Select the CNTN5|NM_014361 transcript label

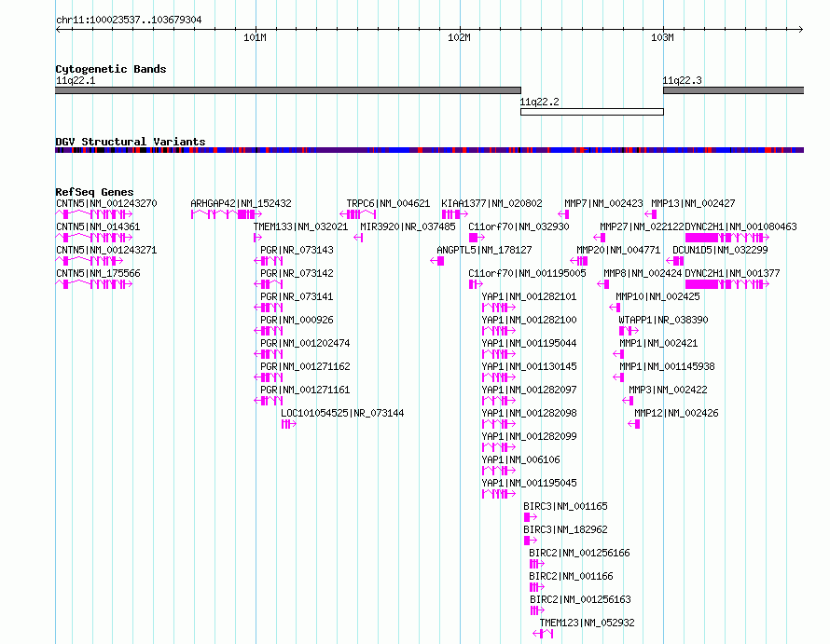pyautogui.click(x=98, y=226)
